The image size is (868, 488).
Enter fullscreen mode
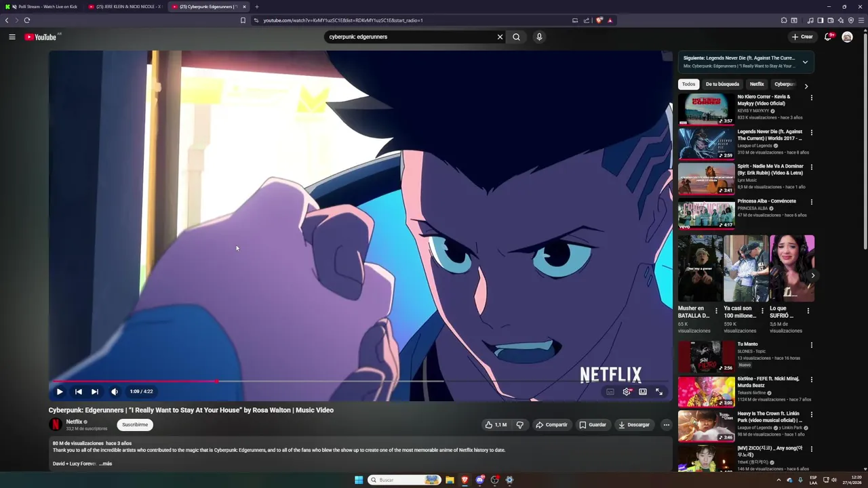point(659,391)
